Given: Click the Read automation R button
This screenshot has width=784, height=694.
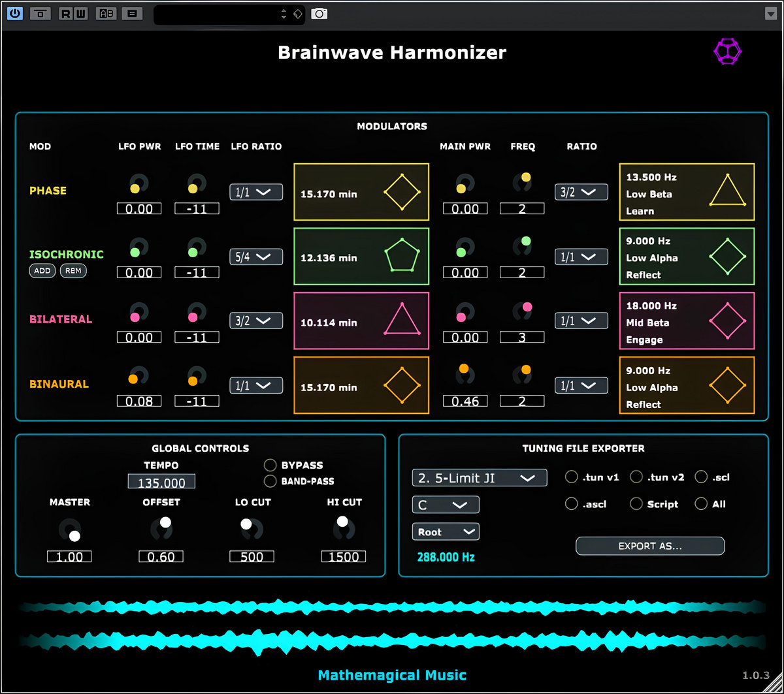Looking at the screenshot, I should point(65,13).
